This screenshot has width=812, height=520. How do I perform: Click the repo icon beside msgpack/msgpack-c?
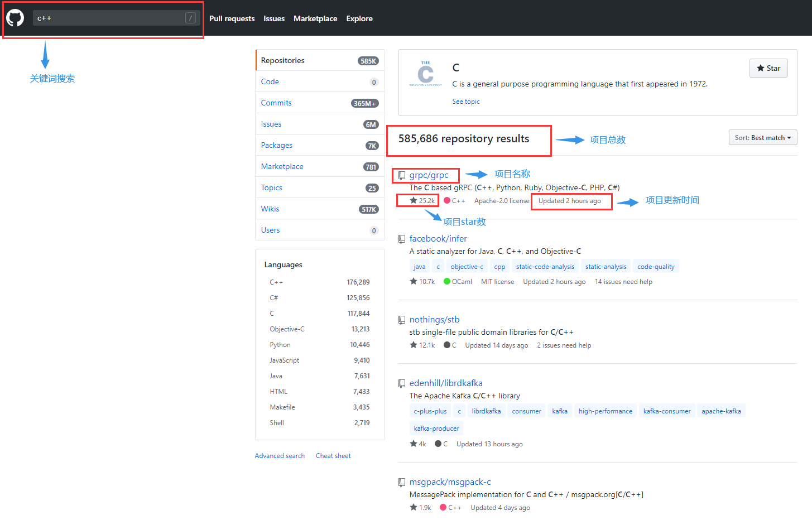pos(402,483)
